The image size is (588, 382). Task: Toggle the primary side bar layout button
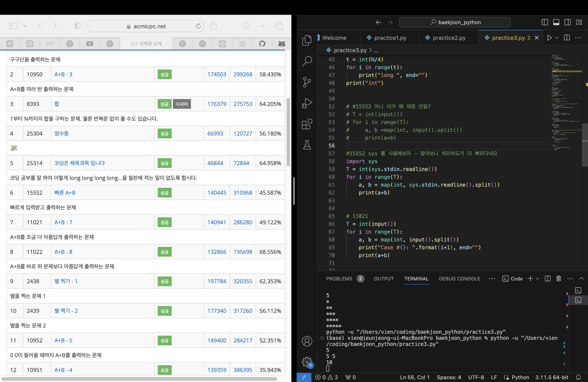tap(545, 22)
